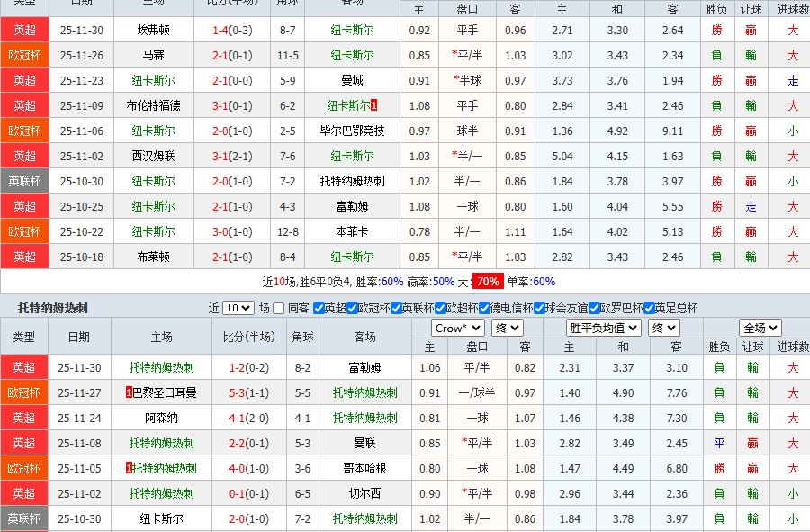This screenshot has height=532, width=810.
Task: Open the match count 10 dropdown
Action: click(237, 308)
